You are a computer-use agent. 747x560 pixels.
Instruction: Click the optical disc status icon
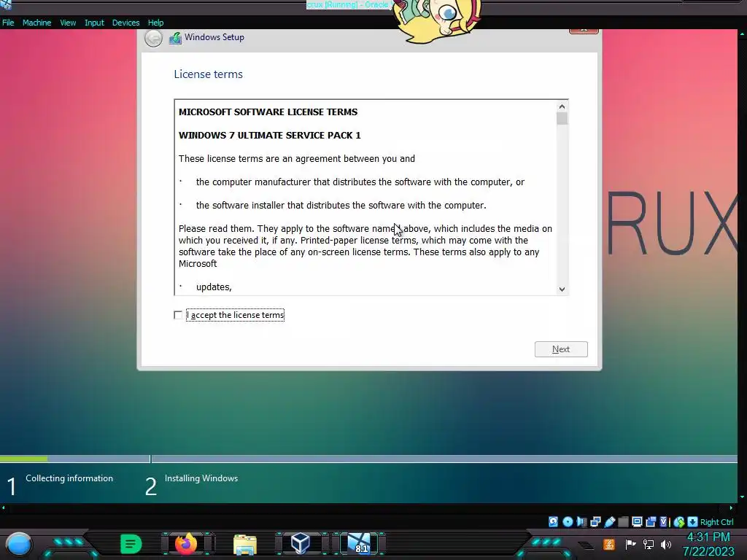click(x=568, y=522)
